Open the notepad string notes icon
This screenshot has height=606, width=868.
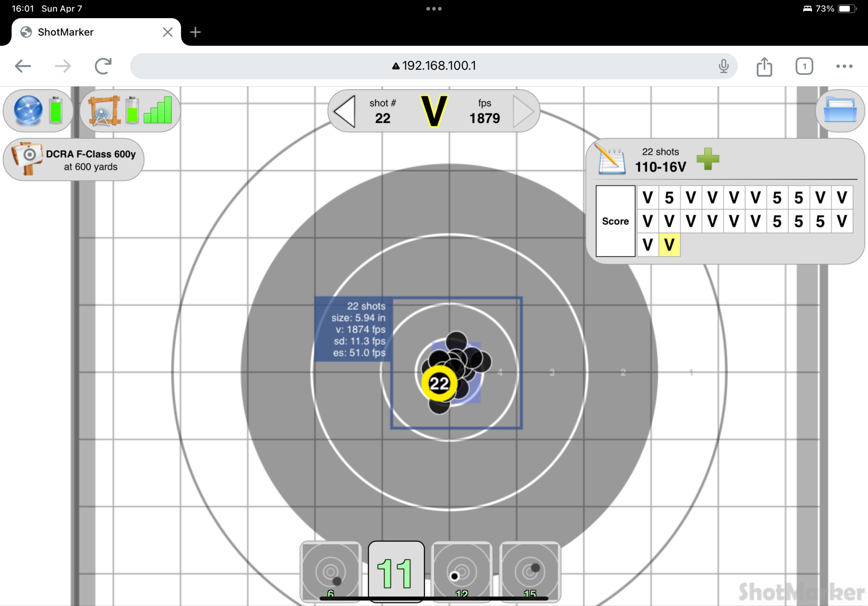[x=611, y=159]
